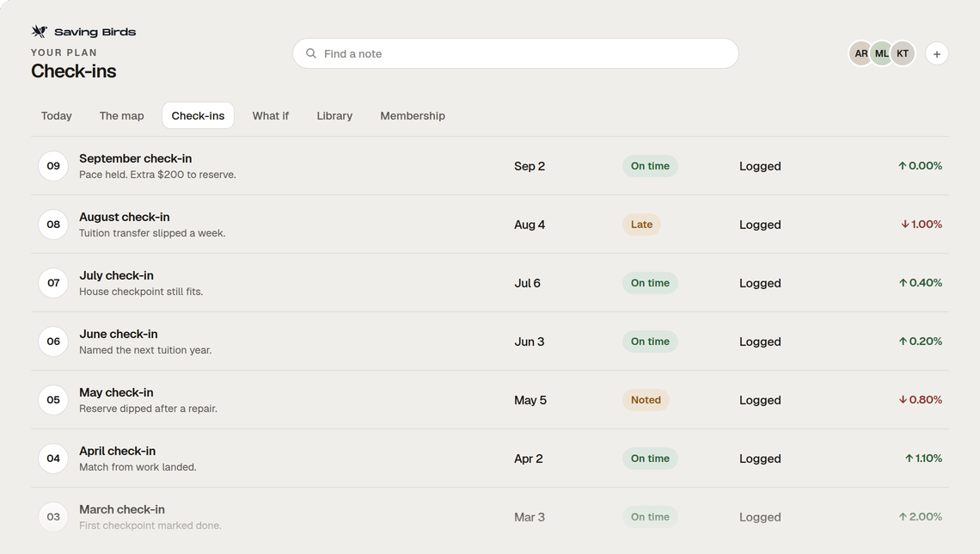Viewport: 980px width, 554px height.
Task: Click the Aug 4 date
Action: tap(530, 225)
